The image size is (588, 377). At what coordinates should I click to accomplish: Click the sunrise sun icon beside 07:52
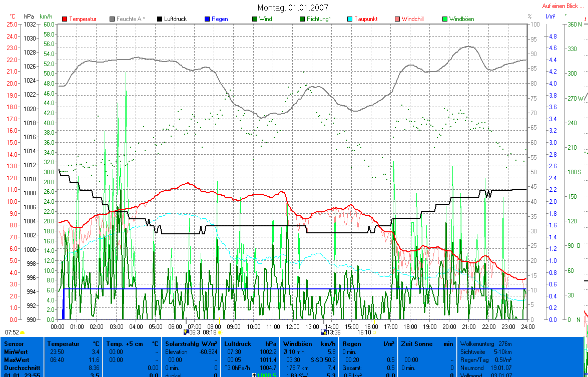23,332
